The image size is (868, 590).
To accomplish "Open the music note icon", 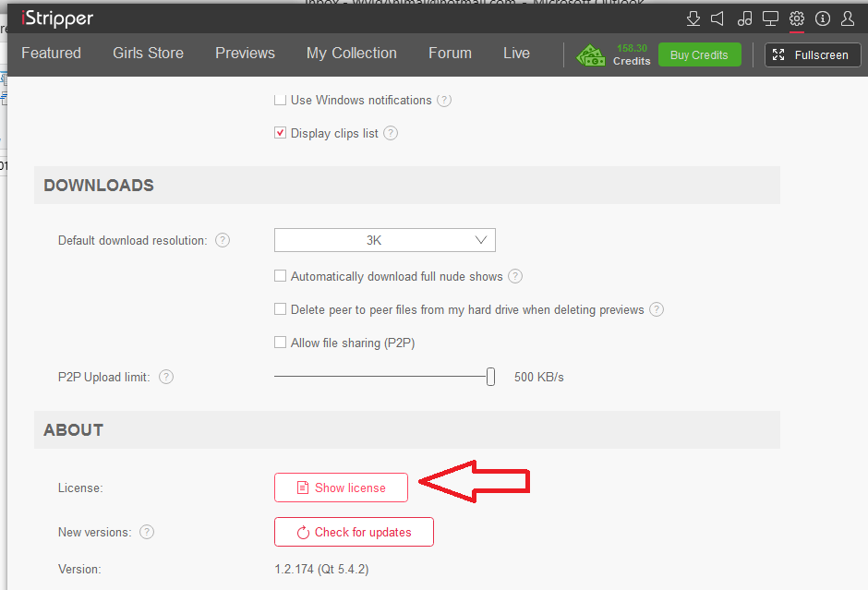I will [744, 18].
